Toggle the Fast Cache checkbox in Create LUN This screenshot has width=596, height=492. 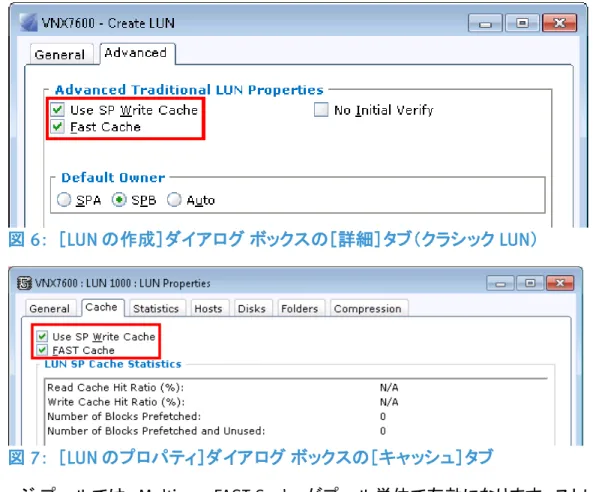pos(57,126)
